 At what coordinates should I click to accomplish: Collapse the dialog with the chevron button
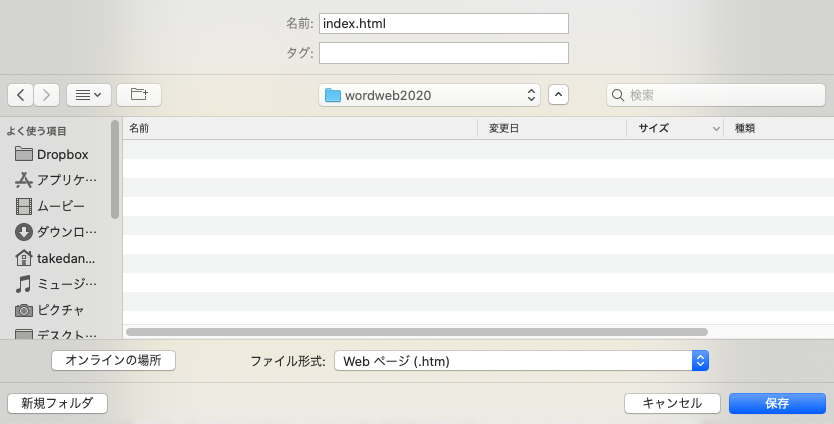point(559,95)
